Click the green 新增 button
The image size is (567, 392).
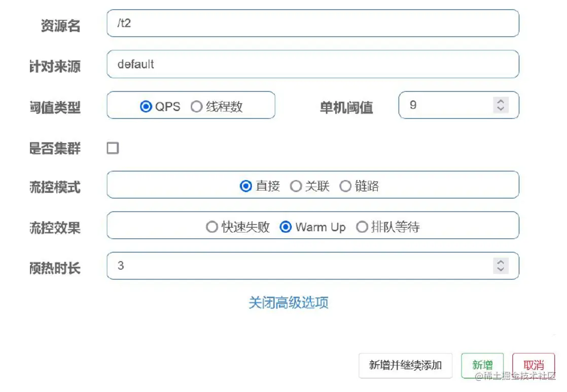482,365
